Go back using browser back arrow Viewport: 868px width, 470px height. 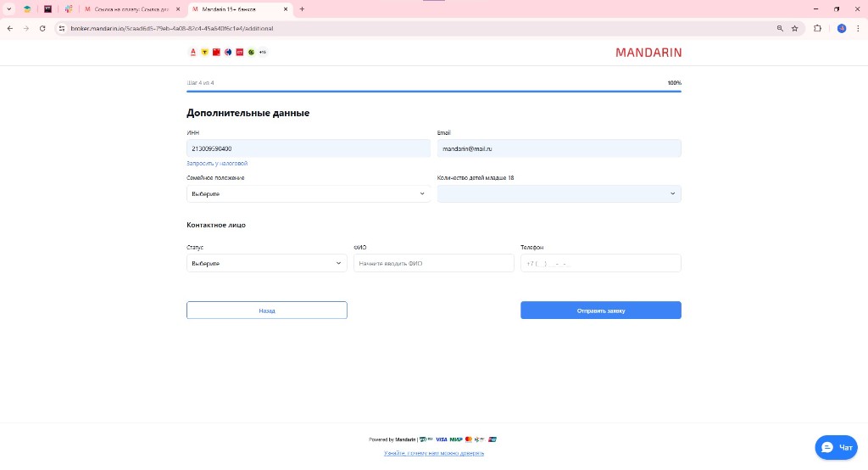pyautogui.click(x=9, y=28)
